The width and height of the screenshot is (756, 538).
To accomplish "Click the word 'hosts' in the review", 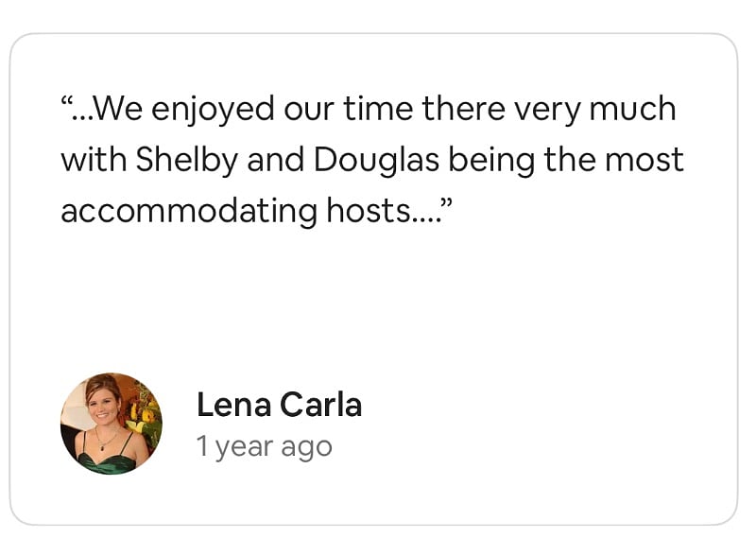I will point(369,211).
